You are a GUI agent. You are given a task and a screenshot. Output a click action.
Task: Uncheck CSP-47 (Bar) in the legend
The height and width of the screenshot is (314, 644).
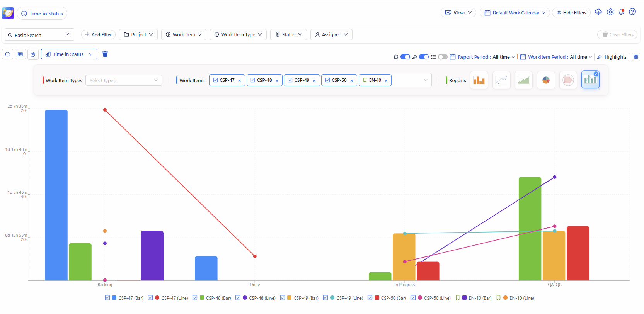107,298
